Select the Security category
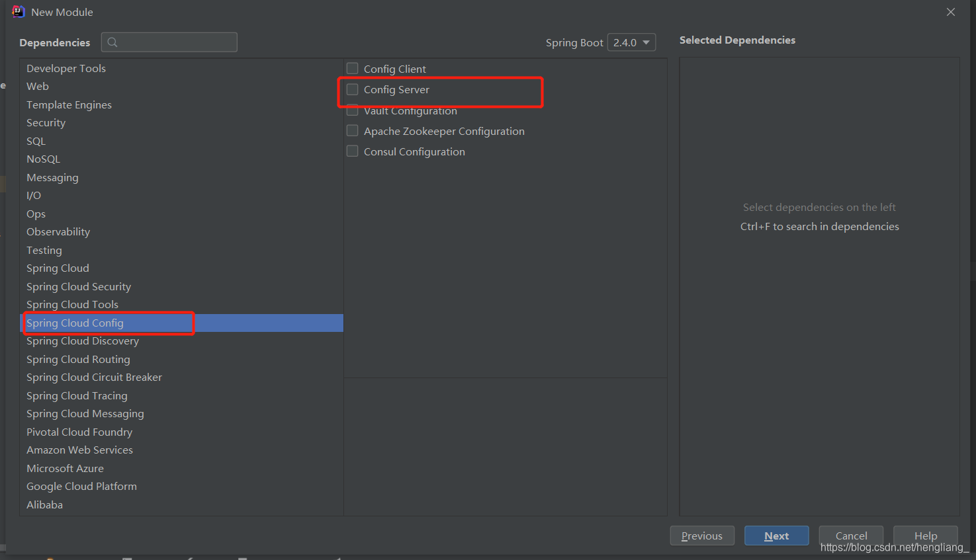The width and height of the screenshot is (976, 560). pos(181,122)
